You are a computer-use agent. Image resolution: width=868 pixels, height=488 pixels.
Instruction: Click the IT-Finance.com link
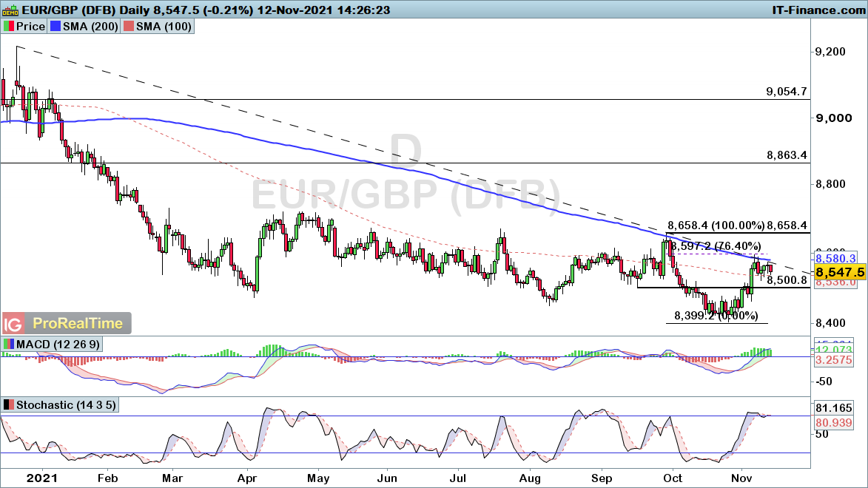pos(818,10)
